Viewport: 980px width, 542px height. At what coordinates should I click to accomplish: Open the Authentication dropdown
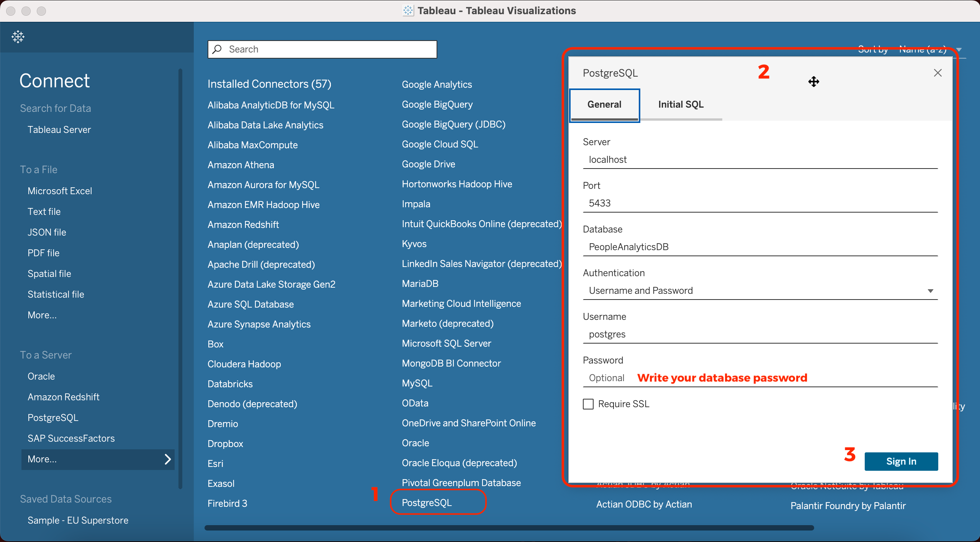[x=931, y=290]
